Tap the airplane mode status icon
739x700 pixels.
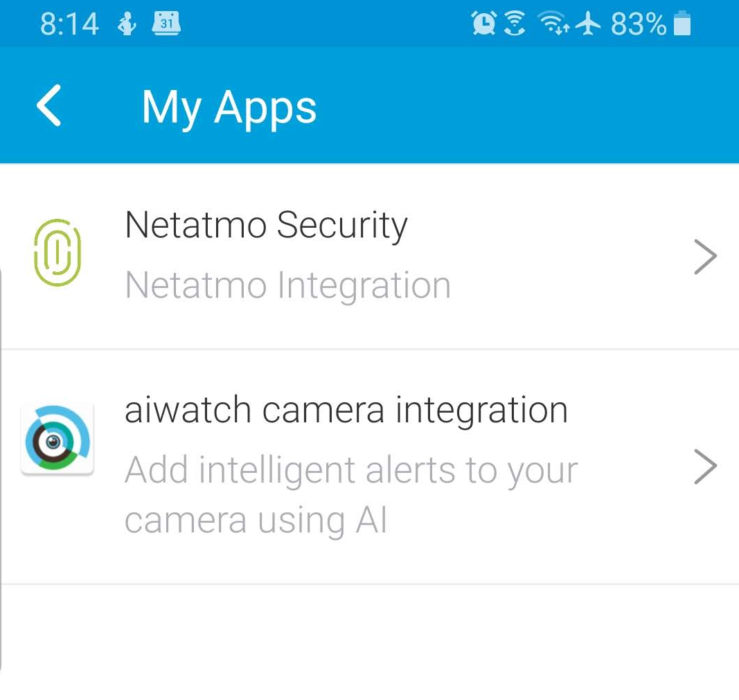pyautogui.click(x=588, y=23)
